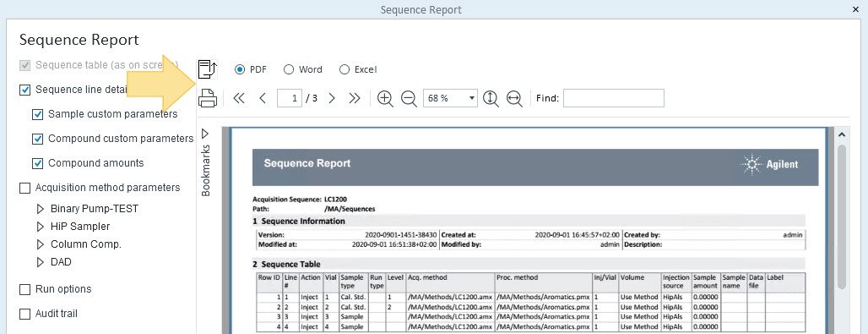
Task: Select the Excel export format
Action: (x=358, y=69)
